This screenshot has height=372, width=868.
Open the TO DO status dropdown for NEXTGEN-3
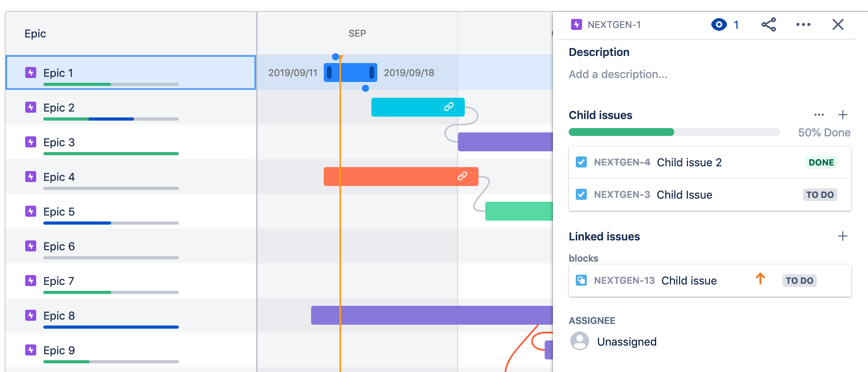point(820,195)
